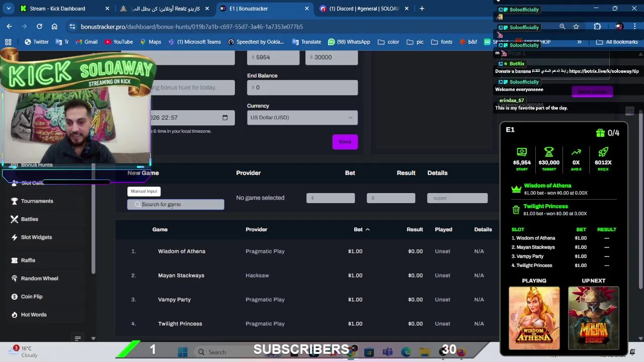Open the Hot Words flame icon

15,315
